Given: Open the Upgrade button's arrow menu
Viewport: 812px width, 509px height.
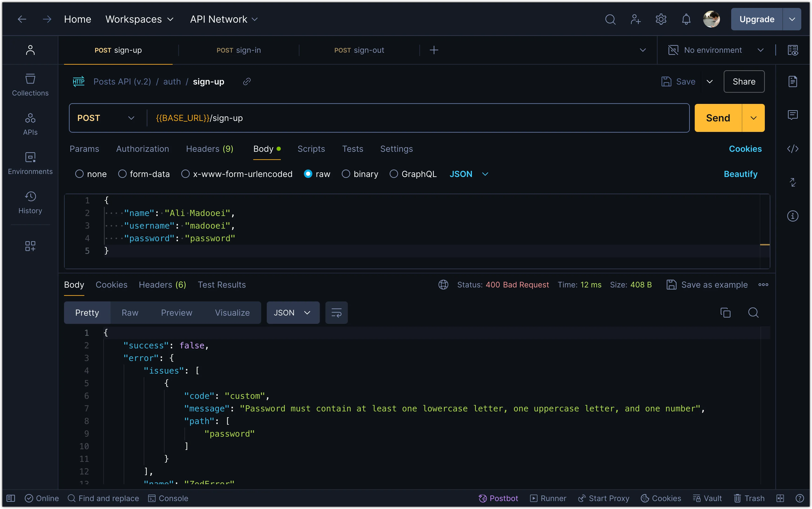Looking at the screenshot, I should point(792,19).
